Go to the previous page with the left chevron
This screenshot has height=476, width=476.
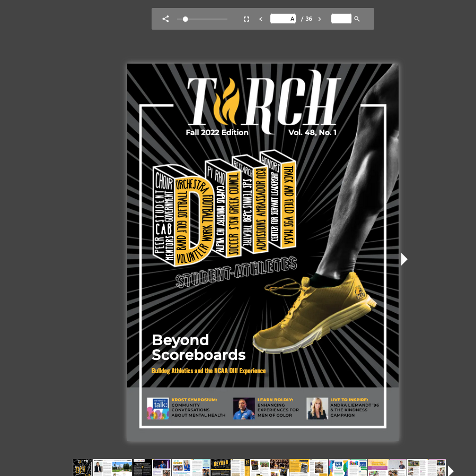click(x=260, y=19)
